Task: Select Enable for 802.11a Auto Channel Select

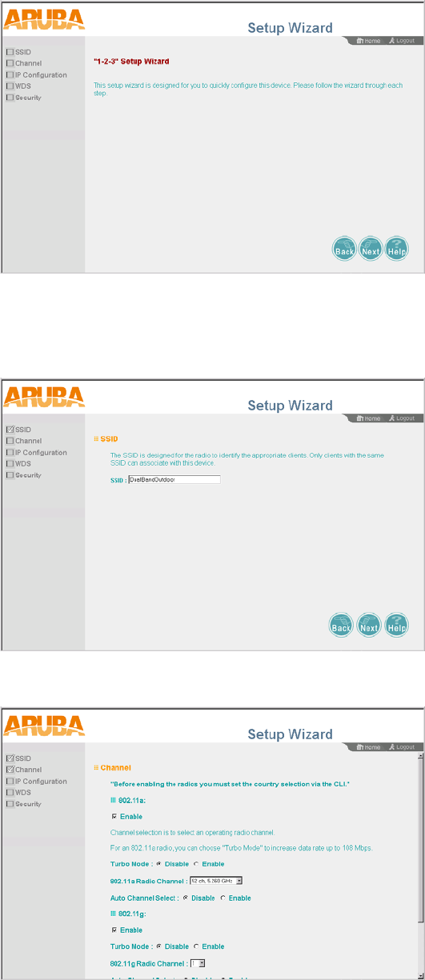Action: click(x=223, y=898)
